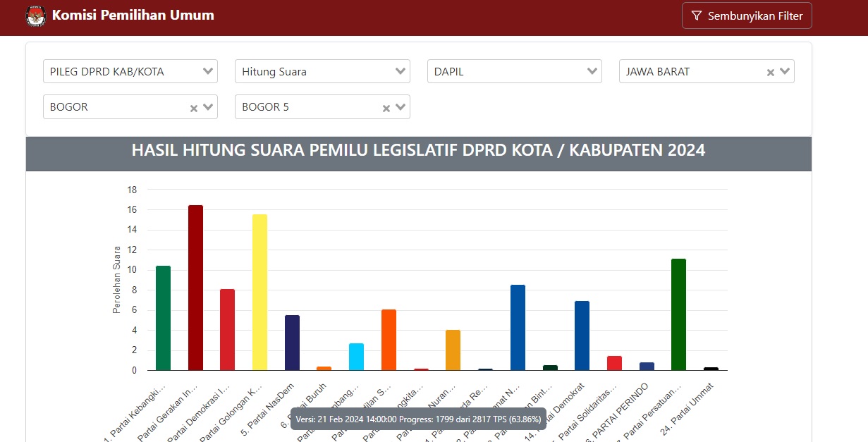The image size is (868, 442).
Task: Click the small orange Partai Buruh bar
Action: coord(324,368)
